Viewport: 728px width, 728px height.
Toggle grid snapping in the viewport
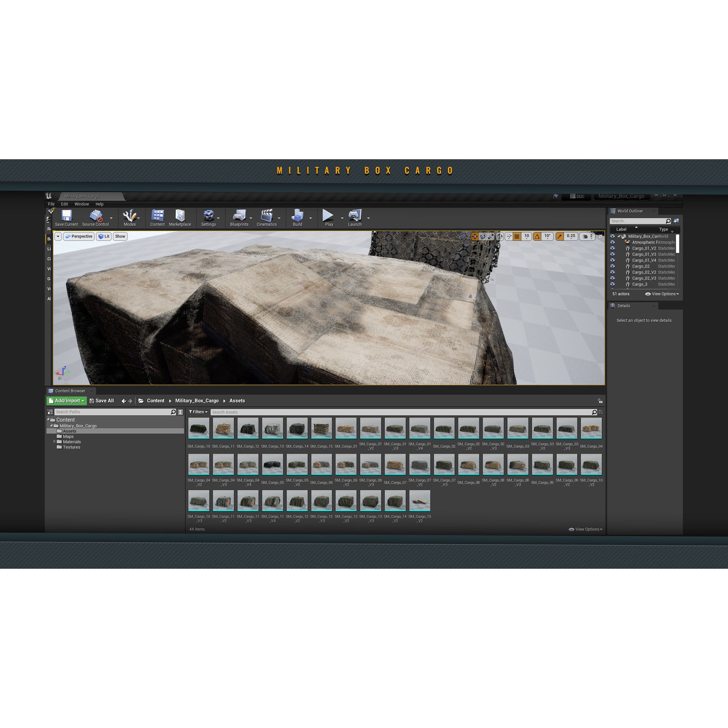click(x=517, y=237)
